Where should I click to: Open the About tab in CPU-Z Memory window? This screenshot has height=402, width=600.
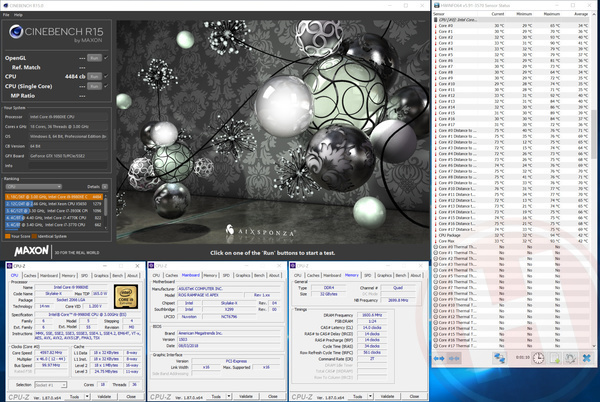[416, 275]
